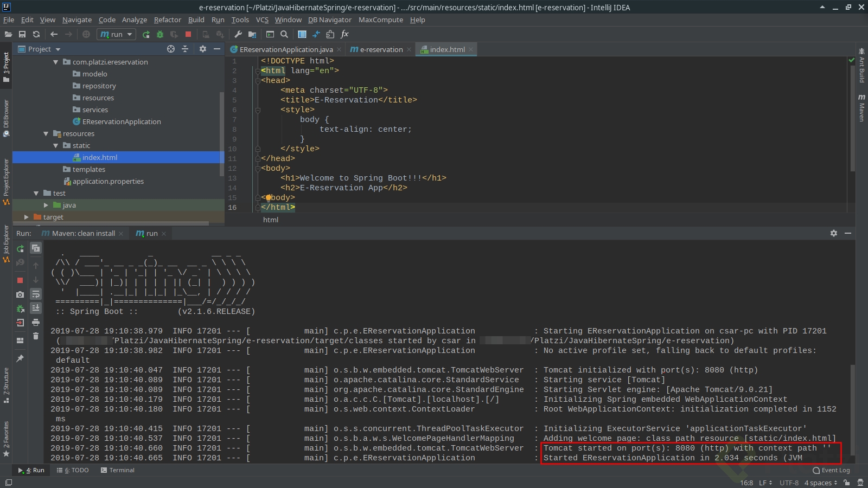
Task: Click Collapse All icon in Project panel
Action: [x=185, y=49]
